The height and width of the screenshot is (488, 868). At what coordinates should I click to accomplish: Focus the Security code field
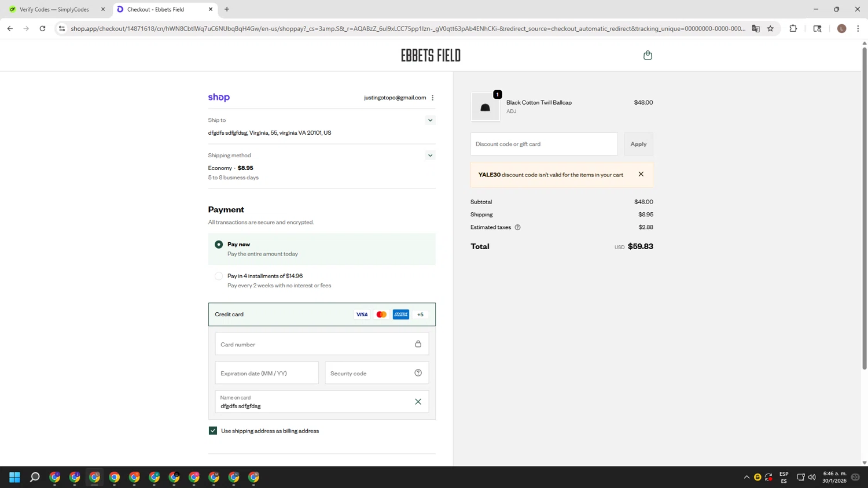click(377, 373)
